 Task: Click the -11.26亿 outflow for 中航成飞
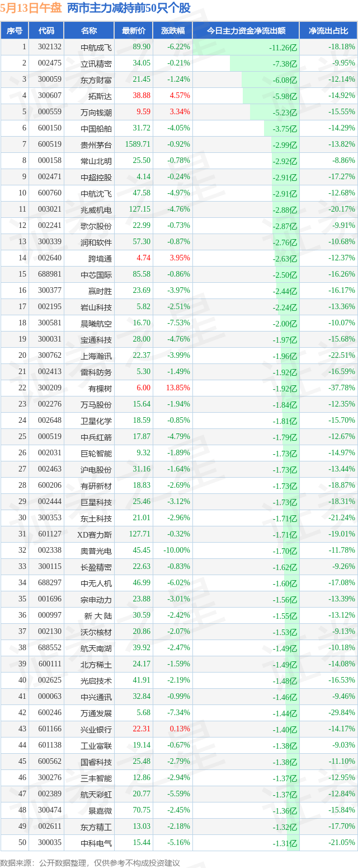click(x=283, y=48)
